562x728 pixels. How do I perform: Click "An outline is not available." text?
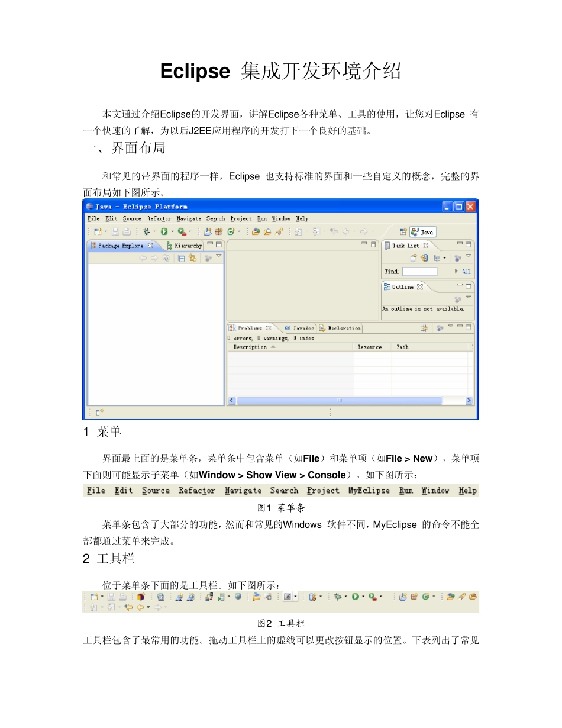click(x=423, y=308)
